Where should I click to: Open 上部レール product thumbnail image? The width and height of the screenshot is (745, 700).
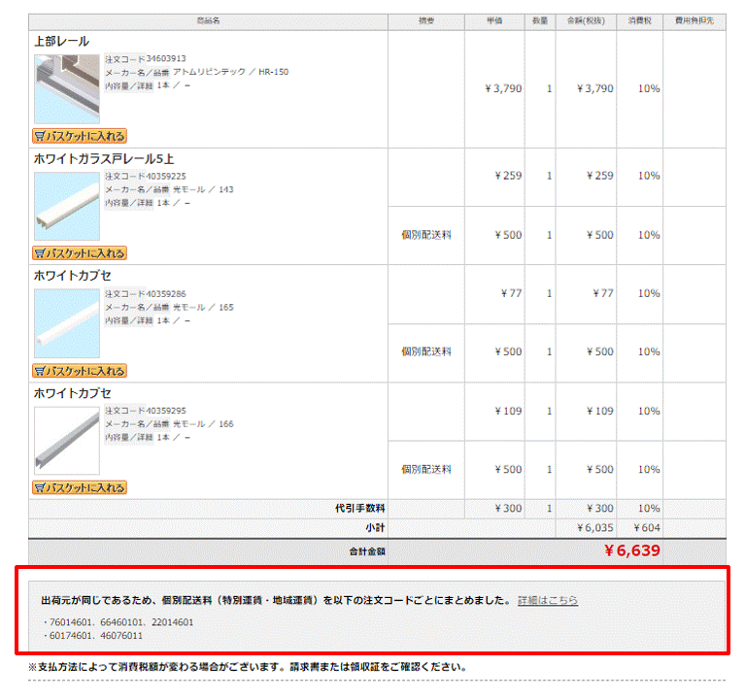(x=67, y=88)
